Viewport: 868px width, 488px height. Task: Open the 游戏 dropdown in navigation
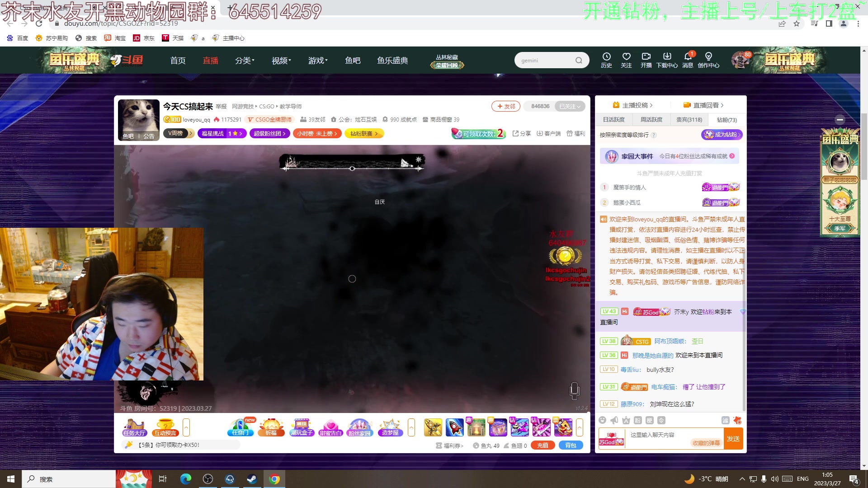318,61
